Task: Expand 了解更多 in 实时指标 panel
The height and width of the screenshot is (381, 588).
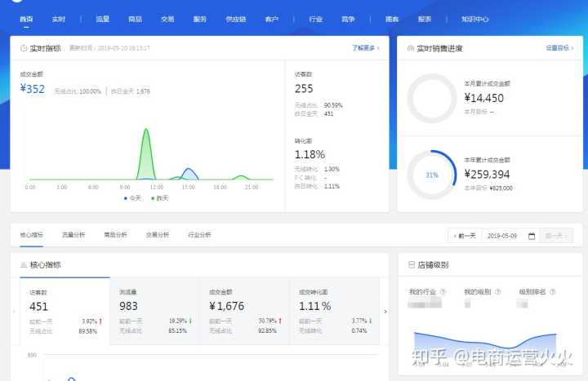Action: tap(366, 48)
